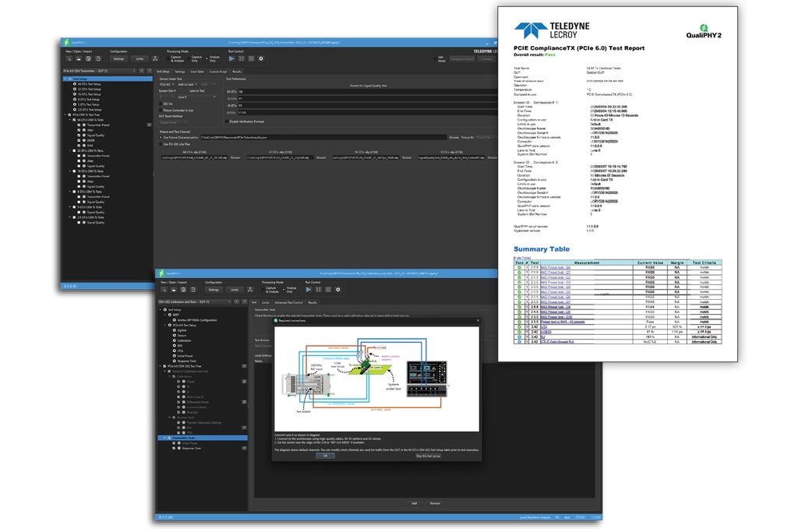
Task: Select Transmitter Tests row in lower window tree
Action: click(x=203, y=438)
